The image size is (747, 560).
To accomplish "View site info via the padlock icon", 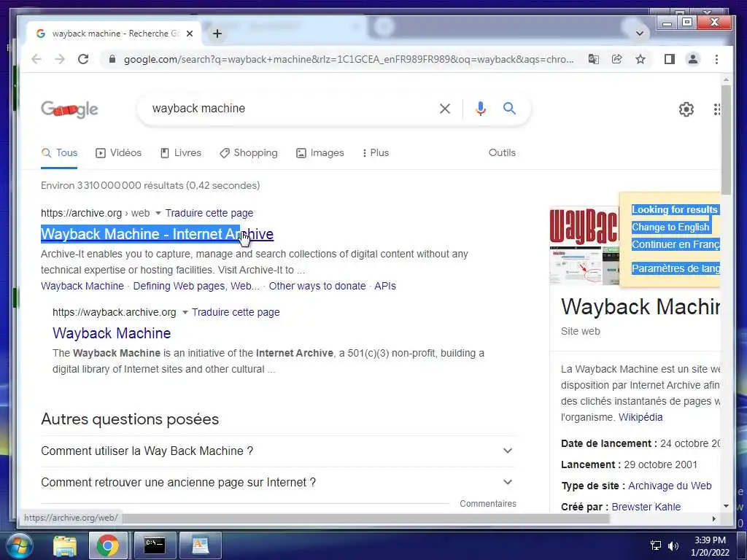I will [x=112, y=59].
